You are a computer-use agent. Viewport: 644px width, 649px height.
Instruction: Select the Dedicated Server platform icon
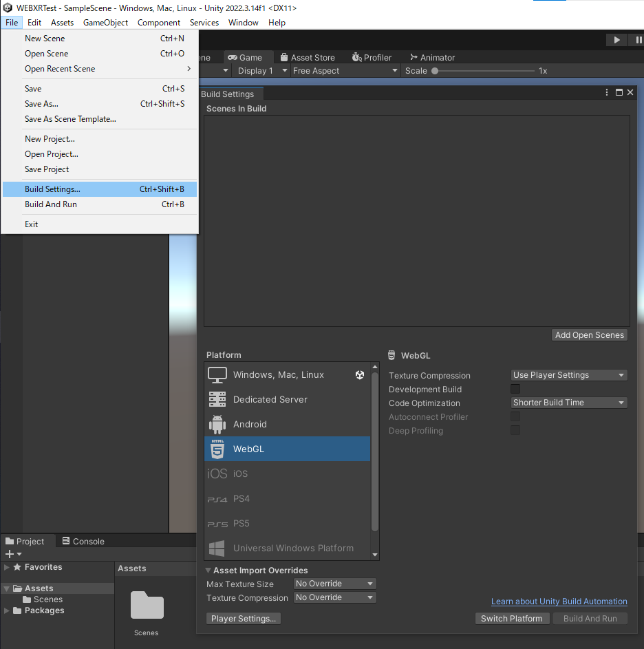(217, 399)
